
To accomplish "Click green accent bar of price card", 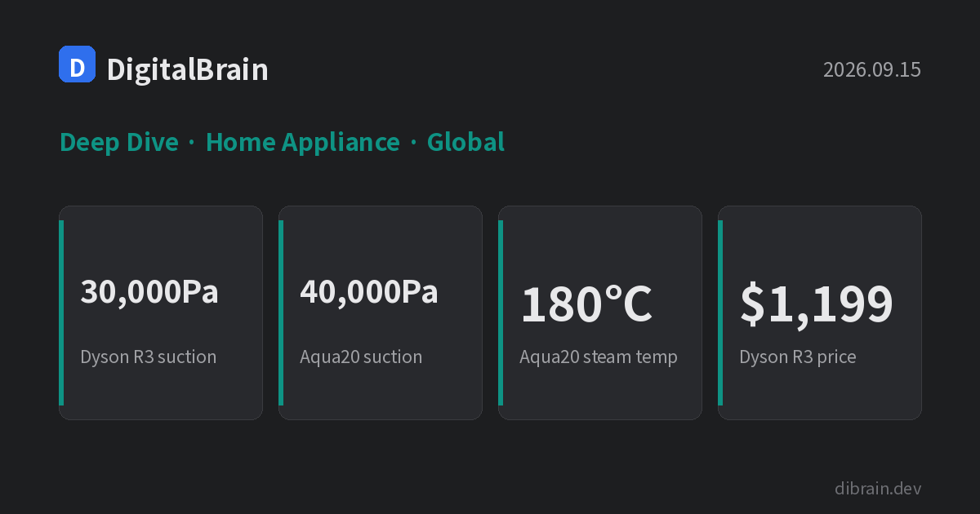I will (720, 312).
